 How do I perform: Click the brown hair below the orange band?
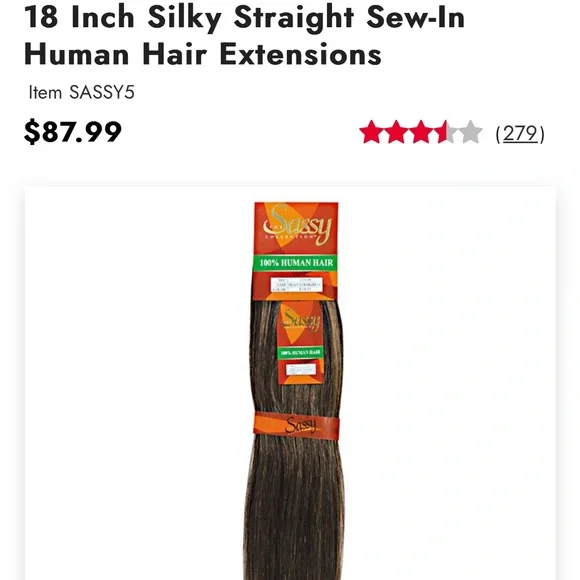(x=294, y=510)
